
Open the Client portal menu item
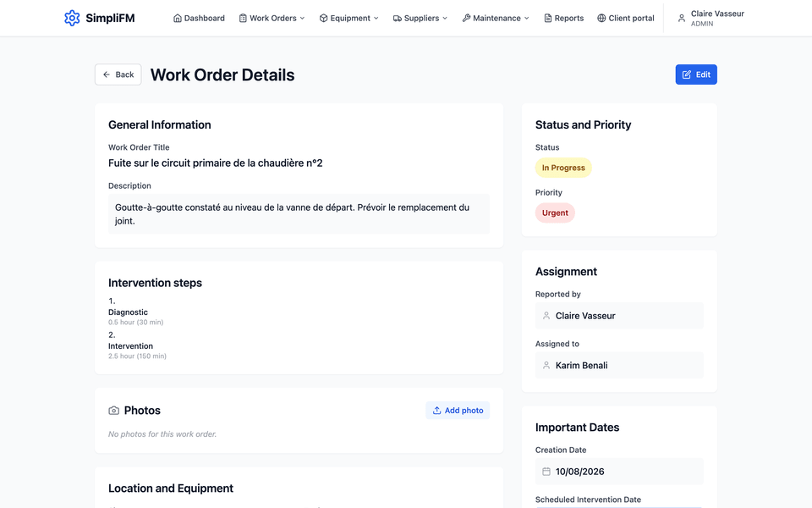[626, 18]
